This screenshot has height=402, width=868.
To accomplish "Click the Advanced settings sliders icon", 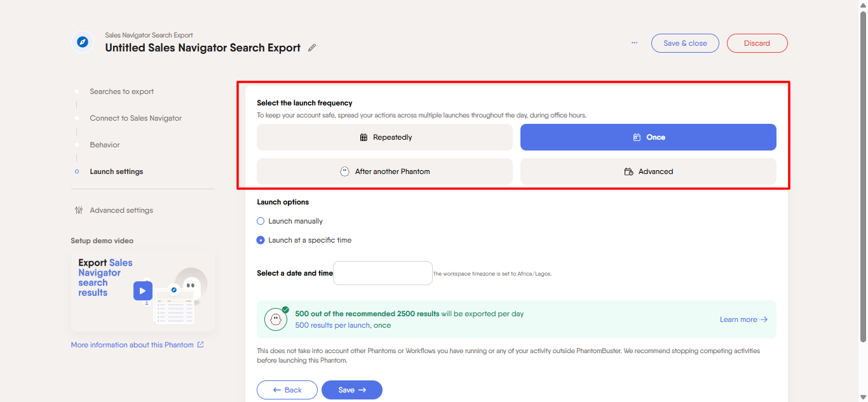I will [79, 210].
